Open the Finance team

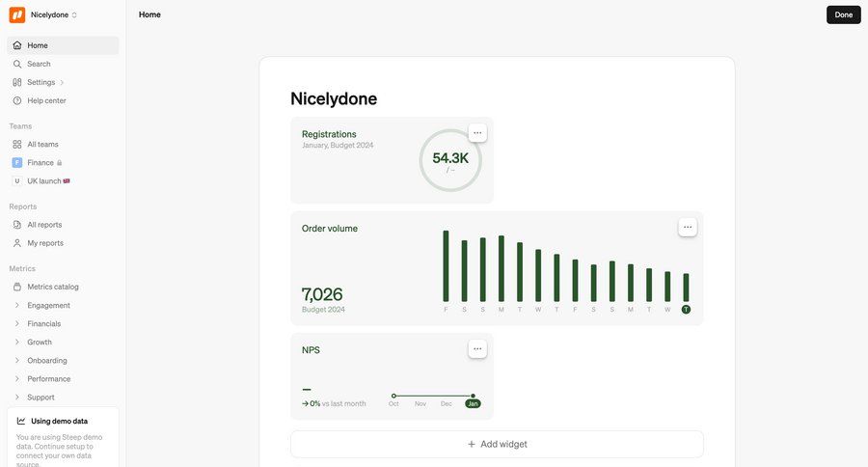coord(63,162)
